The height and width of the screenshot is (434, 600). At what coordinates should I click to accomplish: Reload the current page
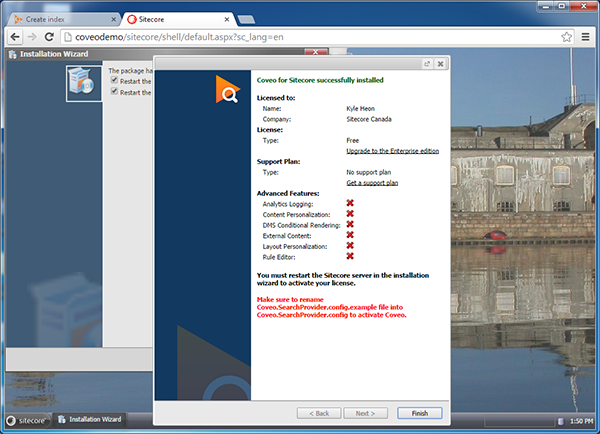point(49,37)
